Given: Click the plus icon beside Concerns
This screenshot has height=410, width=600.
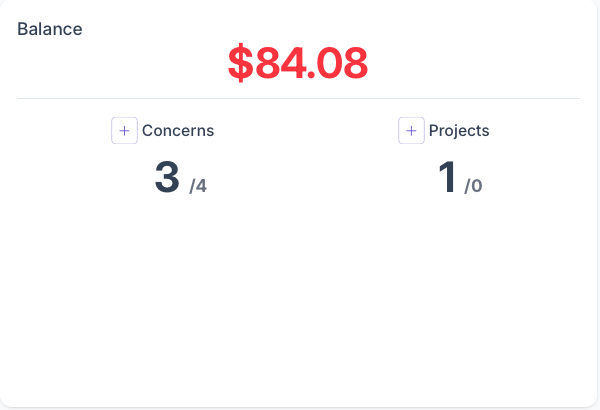Looking at the screenshot, I should tap(124, 131).
